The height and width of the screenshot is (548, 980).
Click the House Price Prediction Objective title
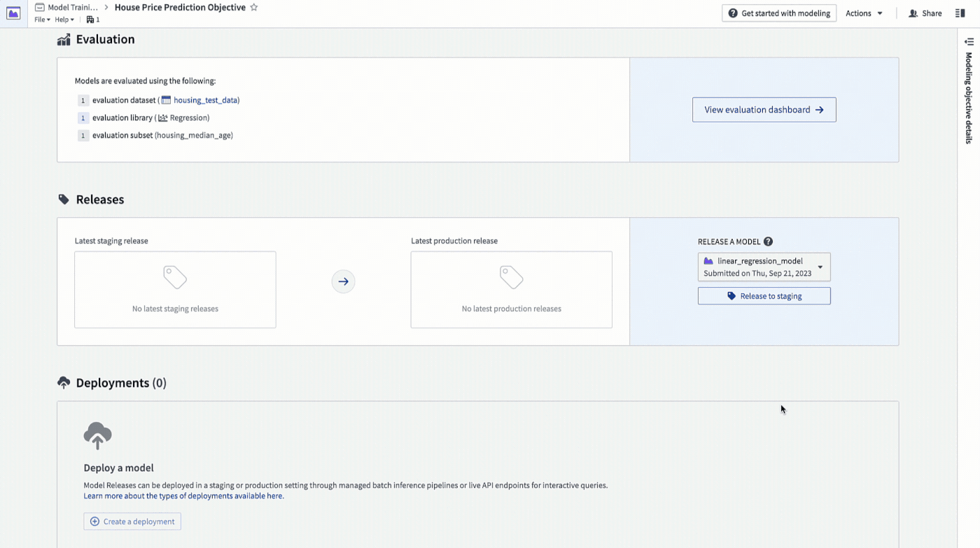click(x=180, y=7)
